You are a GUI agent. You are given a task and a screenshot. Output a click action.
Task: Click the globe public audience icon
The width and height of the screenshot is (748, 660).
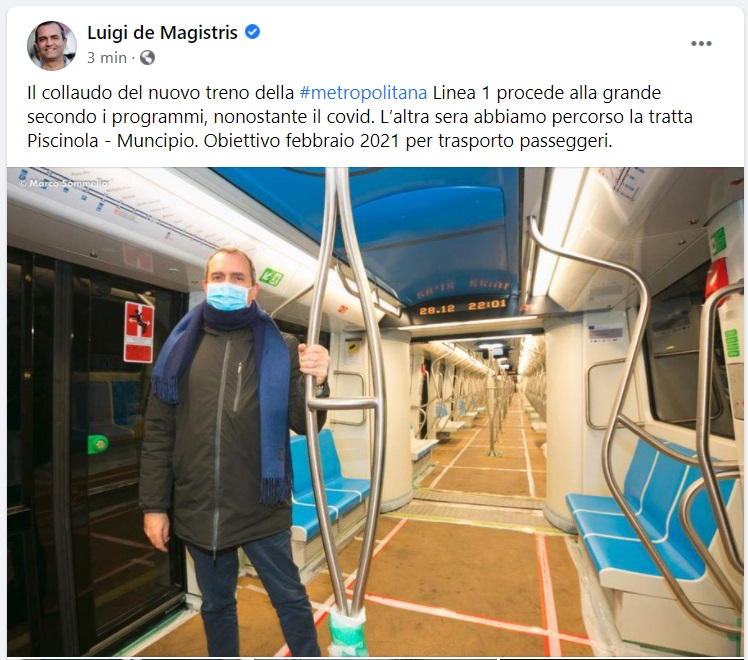click(147, 58)
